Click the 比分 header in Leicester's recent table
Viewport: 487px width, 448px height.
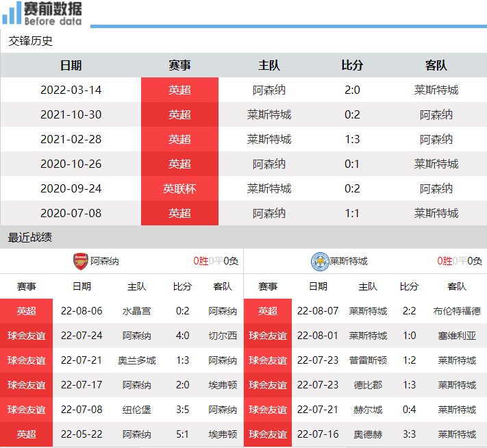(409, 286)
